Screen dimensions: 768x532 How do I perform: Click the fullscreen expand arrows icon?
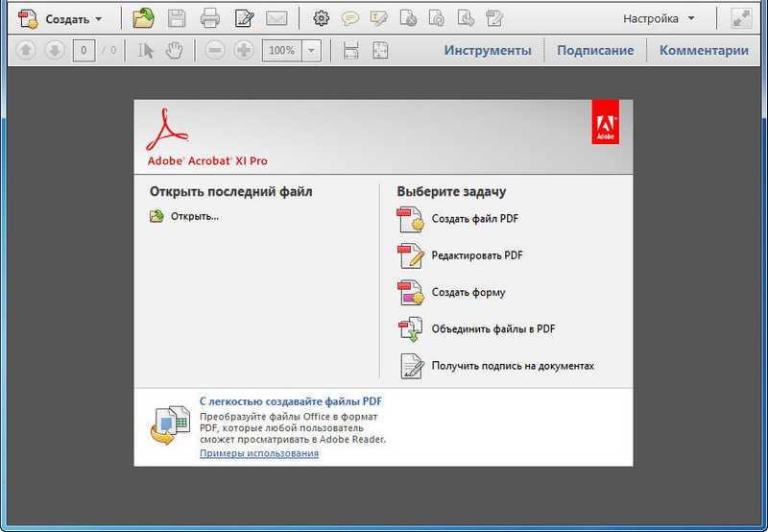pos(741,18)
